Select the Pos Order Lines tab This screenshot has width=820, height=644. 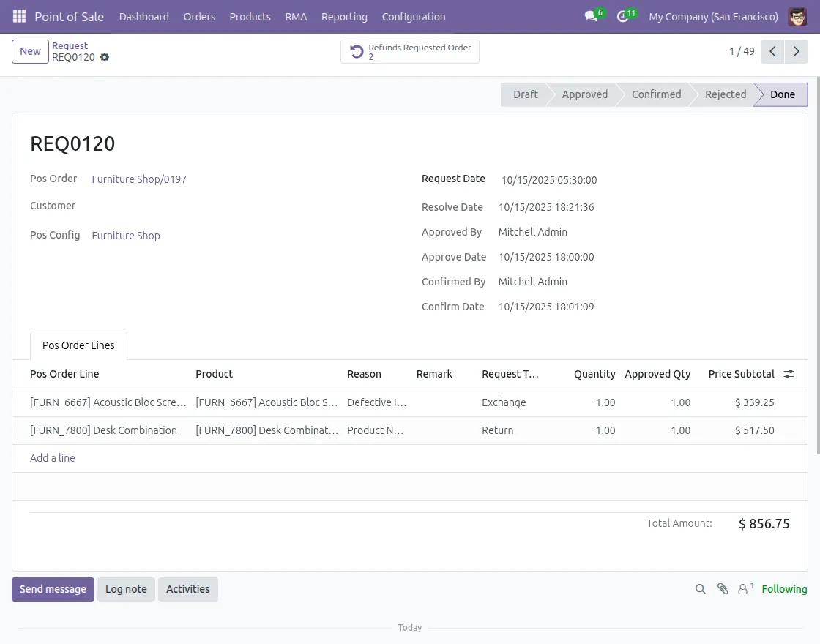coord(78,345)
